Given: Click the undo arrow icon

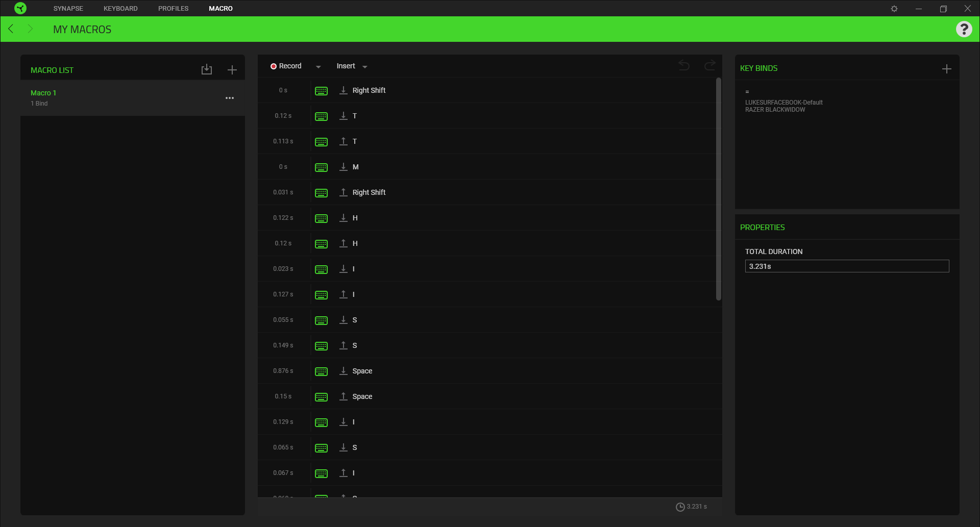Looking at the screenshot, I should point(684,65).
